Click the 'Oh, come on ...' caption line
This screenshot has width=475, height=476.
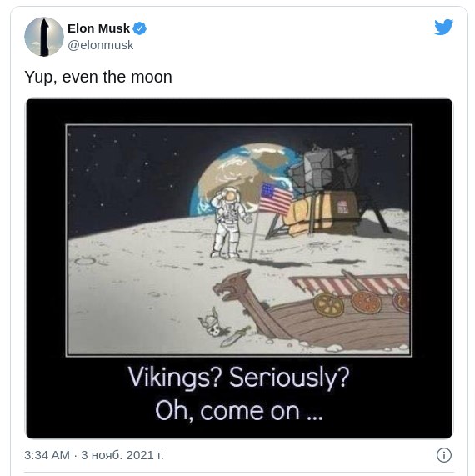[x=238, y=410]
